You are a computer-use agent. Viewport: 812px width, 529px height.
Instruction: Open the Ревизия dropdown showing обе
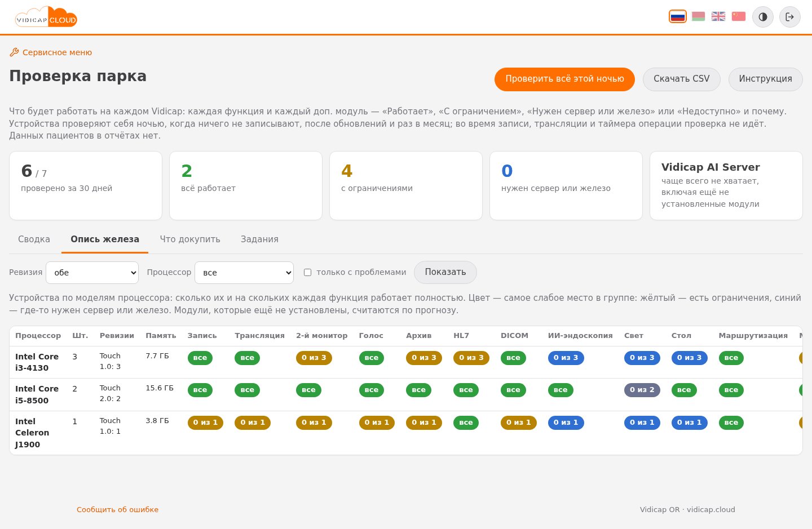coord(92,273)
